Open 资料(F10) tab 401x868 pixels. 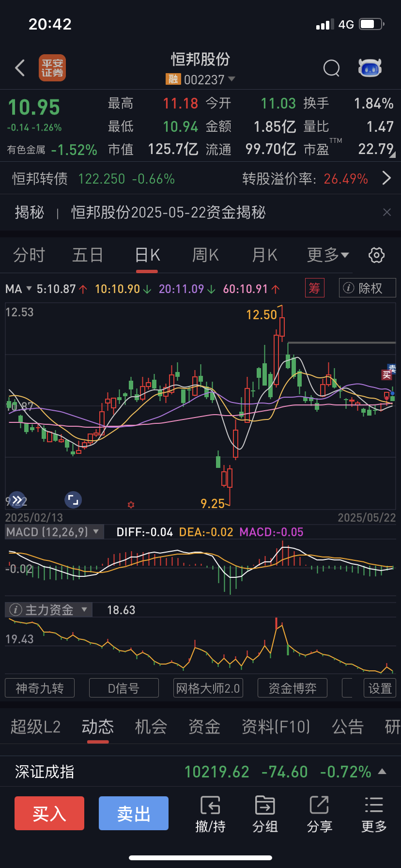pyautogui.click(x=276, y=727)
